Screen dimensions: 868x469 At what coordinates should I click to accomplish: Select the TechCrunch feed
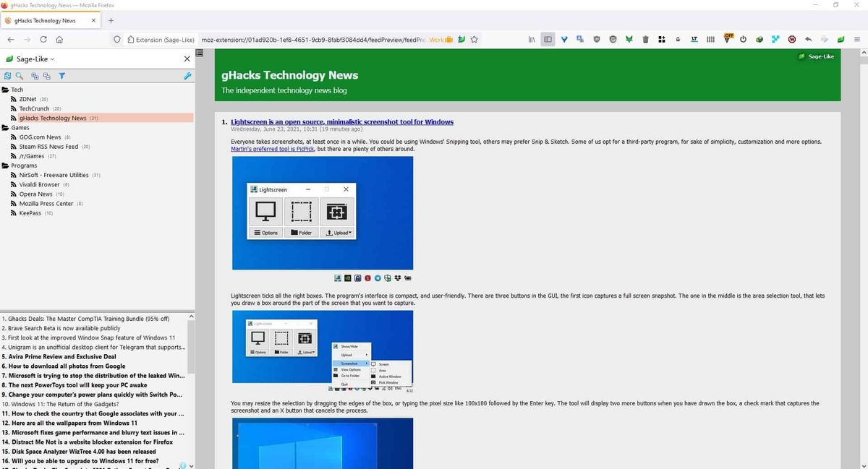[35, 108]
